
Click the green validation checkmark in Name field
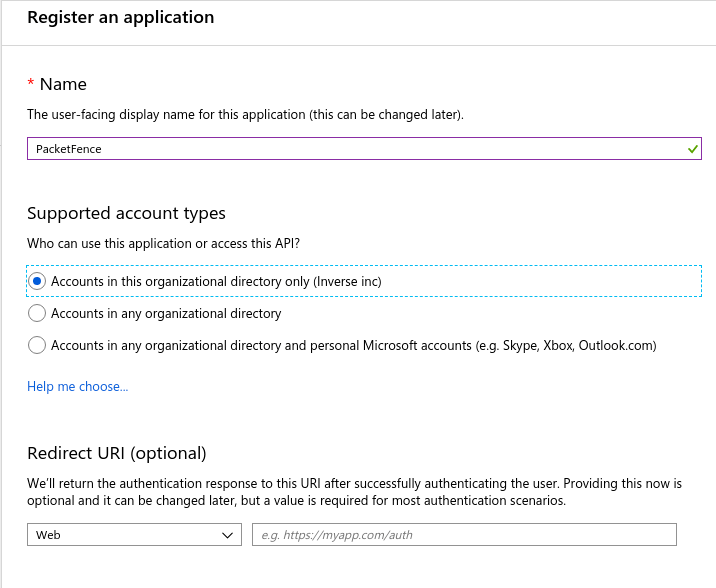pyautogui.click(x=692, y=149)
